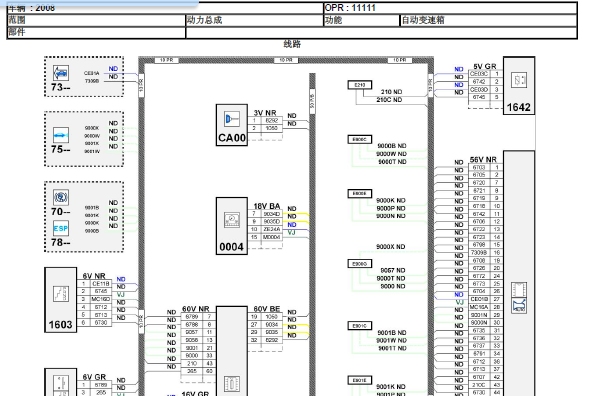Image resolution: width=591 pixels, height=396 pixels.
Task: Click the 9001W ND wire label
Action: pos(391,340)
